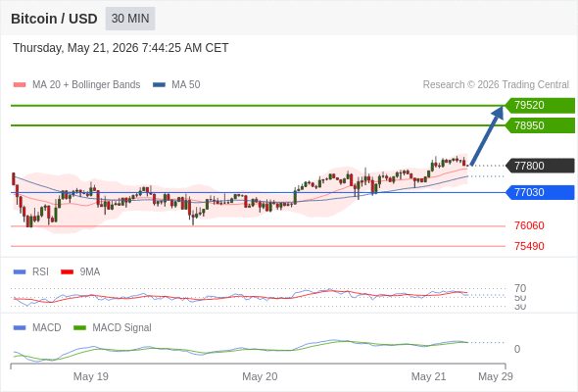Image resolution: width=578 pixels, height=392 pixels.
Task: Select the 78950 green resistance price tag
Action: pos(540,125)
